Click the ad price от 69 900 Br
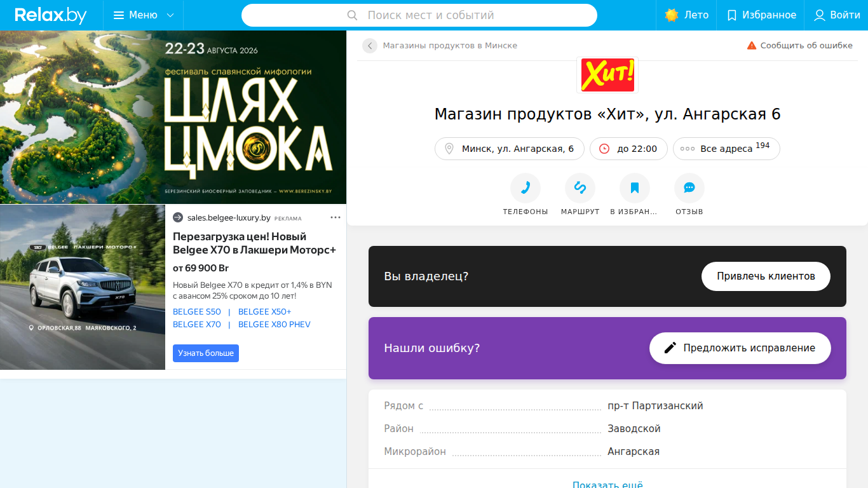Viewport: 868px width, 488px height. pos(201,268)
